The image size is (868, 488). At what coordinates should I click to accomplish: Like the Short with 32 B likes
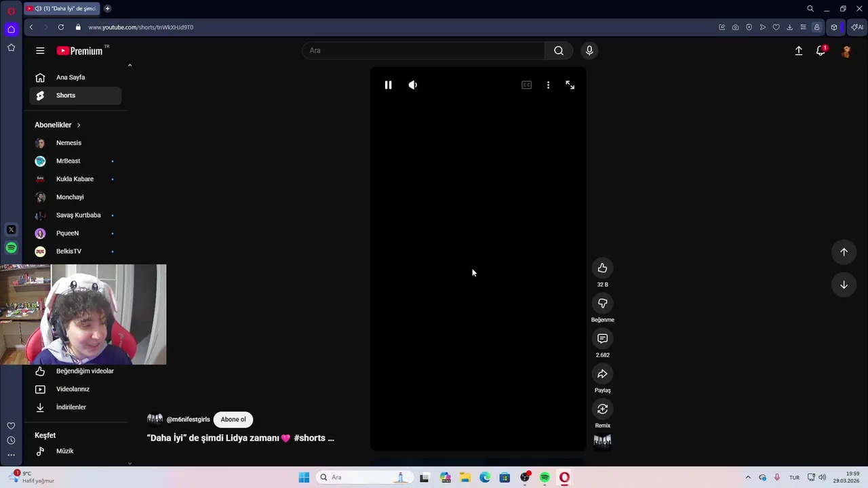tap(602, 268)
